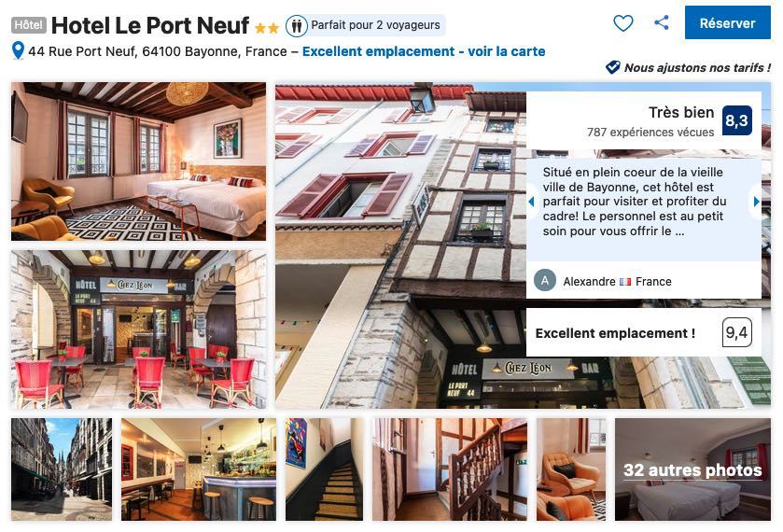Open 32 autres photos gallery
783x532 pixels.
(692, 469)
